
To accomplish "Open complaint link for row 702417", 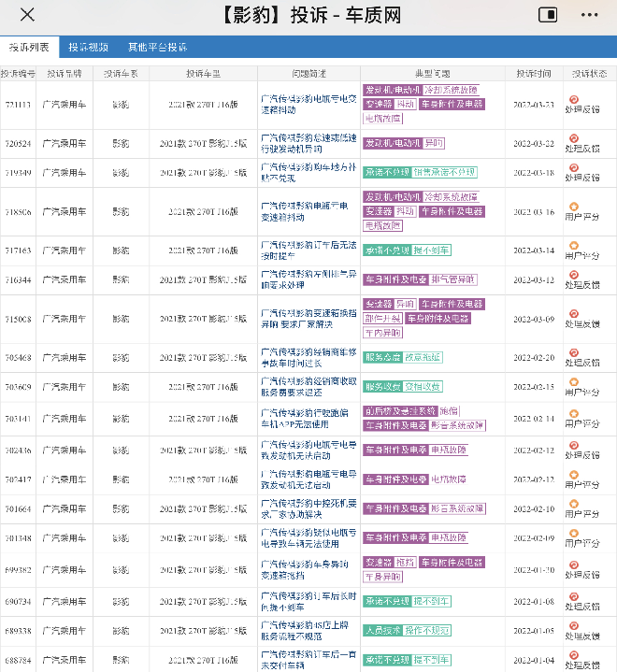I will coord(308,479).
